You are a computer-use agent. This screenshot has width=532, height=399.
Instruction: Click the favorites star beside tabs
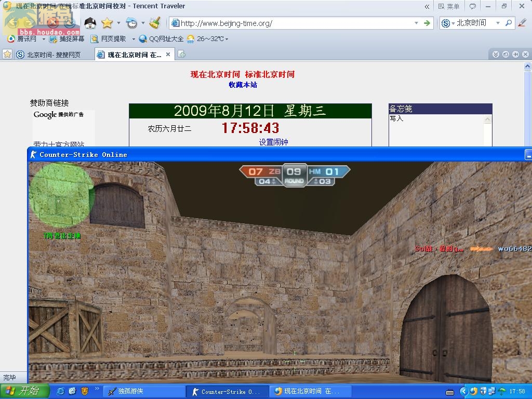pos(7,54)
